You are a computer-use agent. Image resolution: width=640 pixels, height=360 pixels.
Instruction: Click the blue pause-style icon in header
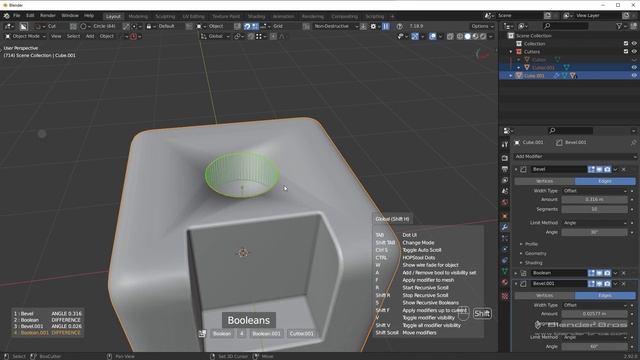pyautogui.click(x=386, y=26)
